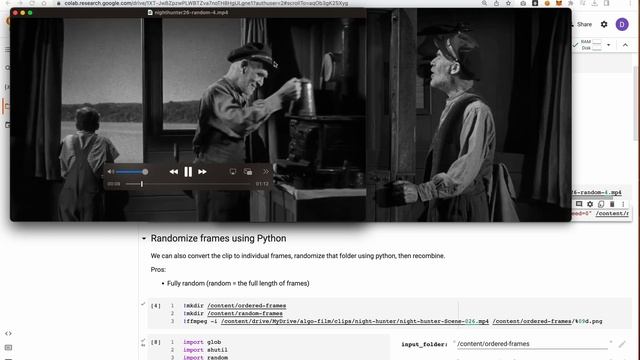Click the import random code line
This screenshot has height=360, width=640.
click(x=205, y=357)
